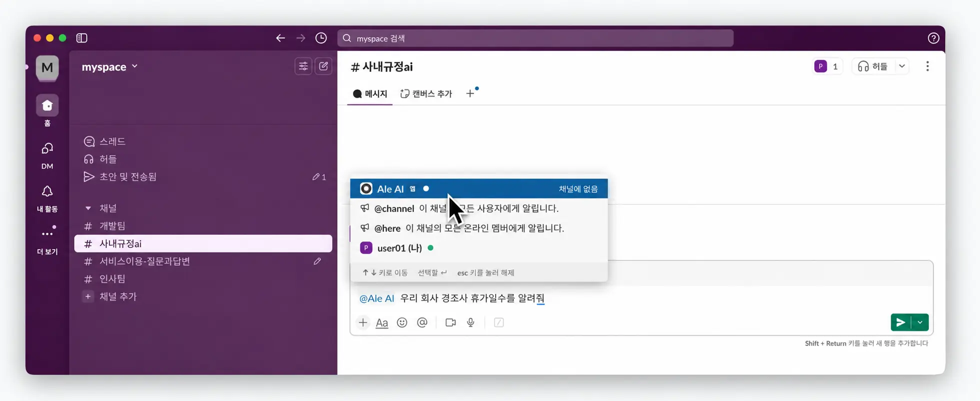Open the help question mark icon

pos(933,38)
